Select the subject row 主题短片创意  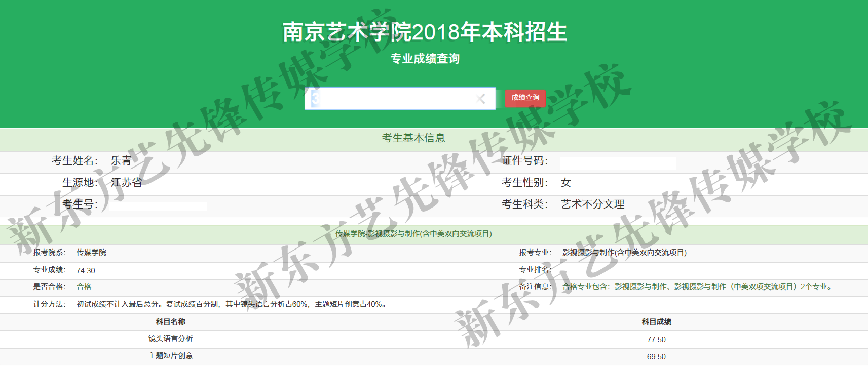tap(170, 356)
